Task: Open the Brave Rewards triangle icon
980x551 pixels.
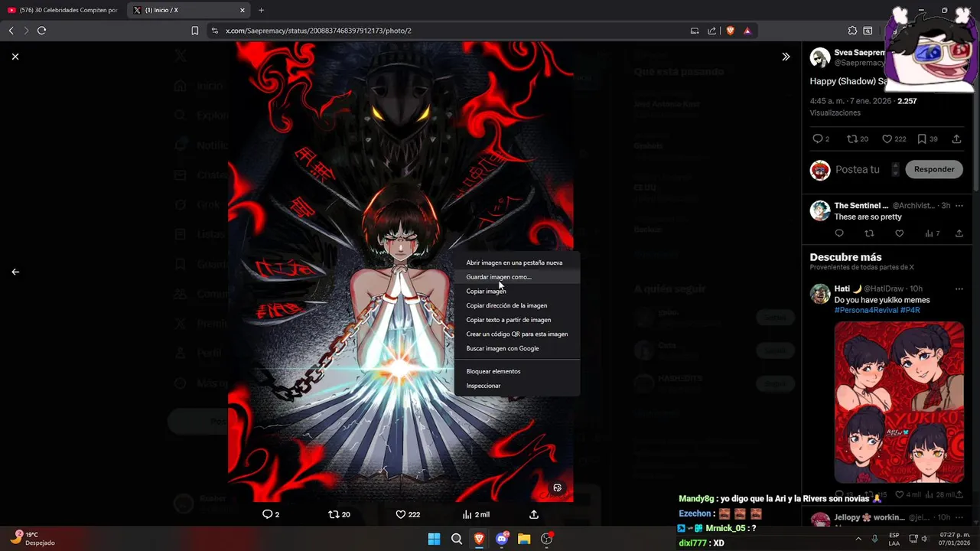Action: (747, 31)
